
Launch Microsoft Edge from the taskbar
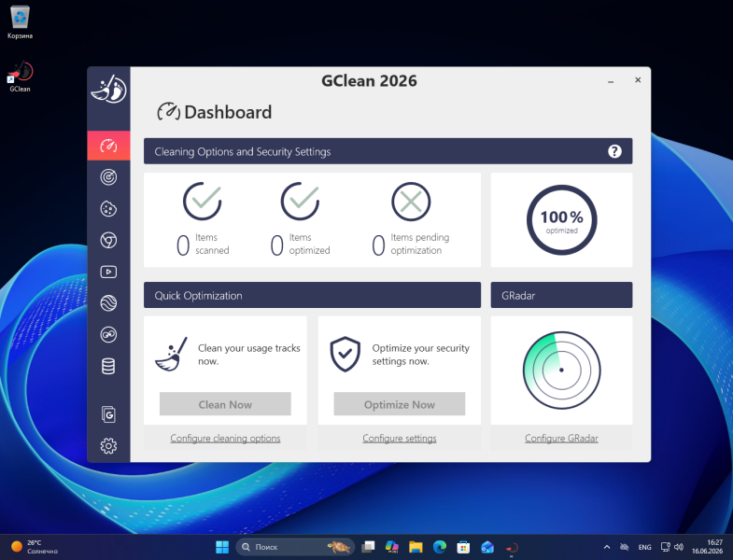click(x=440, y=546)
